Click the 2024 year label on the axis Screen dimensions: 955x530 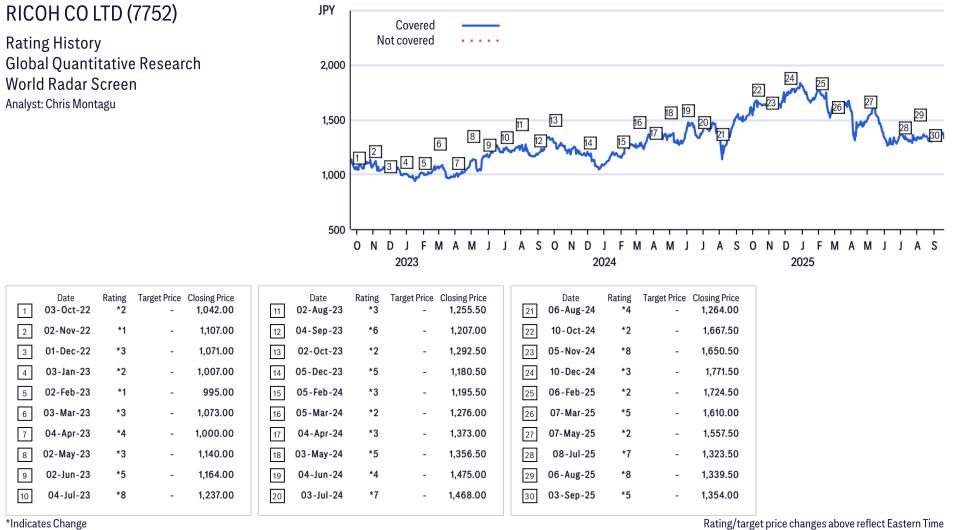604,262
